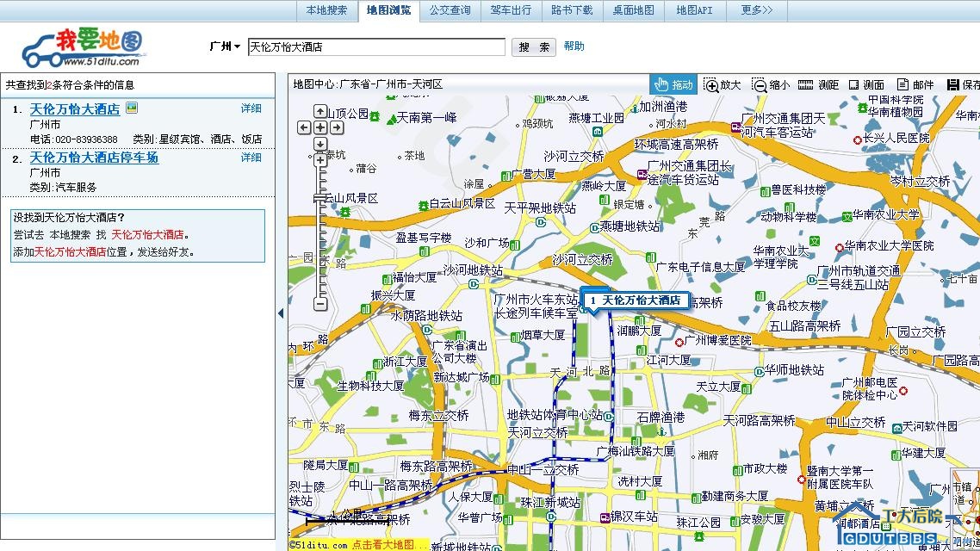The image size is (980, 551).
Task: Collapse the left results panel arrow
Action: (281, 313)
